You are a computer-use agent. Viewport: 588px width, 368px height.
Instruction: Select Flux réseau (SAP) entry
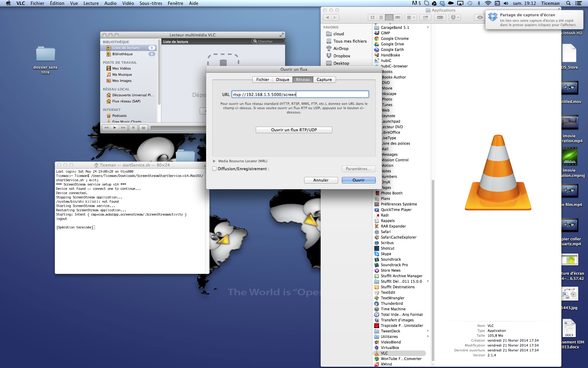126,101
